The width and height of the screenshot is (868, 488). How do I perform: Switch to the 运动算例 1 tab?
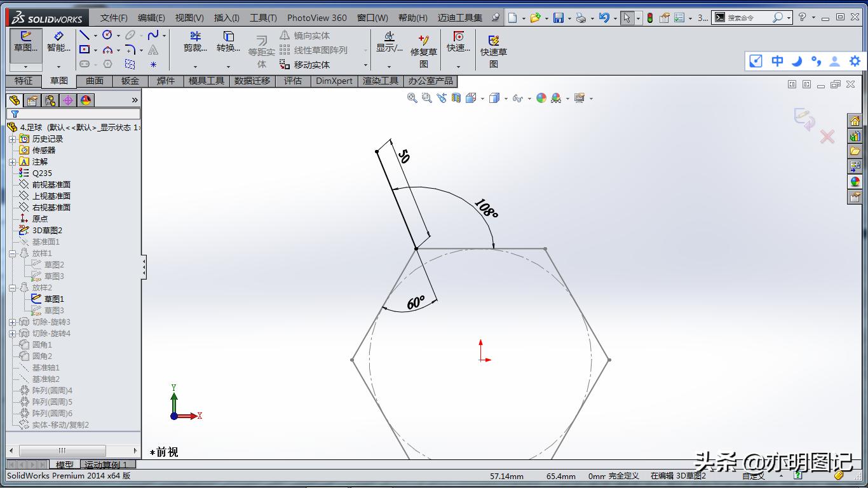point(107,464)
